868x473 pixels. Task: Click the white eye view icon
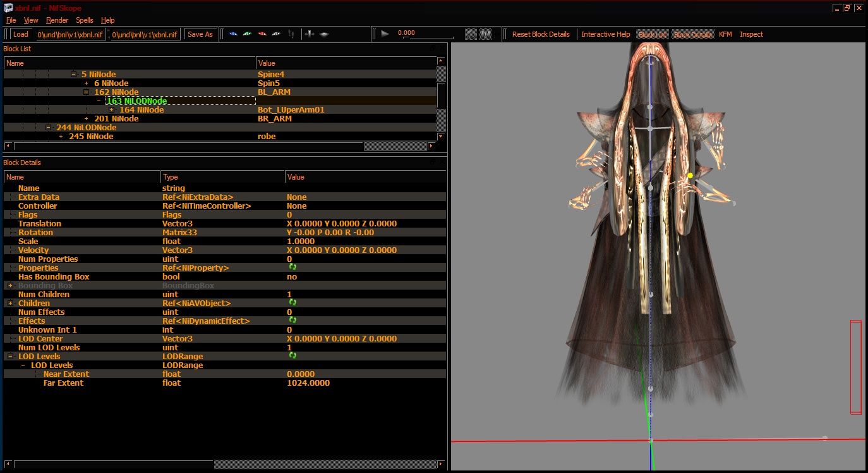(x=277, y=34)
